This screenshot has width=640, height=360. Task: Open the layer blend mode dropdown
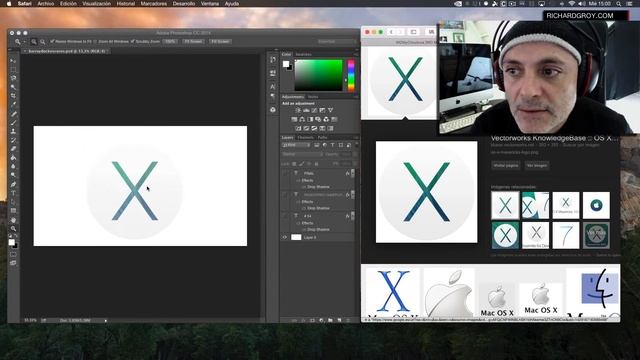coord(301,154)
